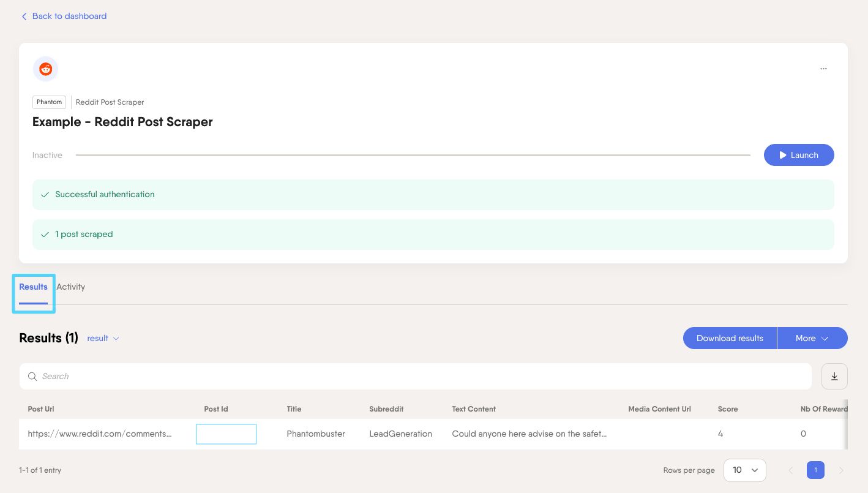The width and height of the screenshot is (868, 493).
Task: Open the More dropdown
Action: 812,338
